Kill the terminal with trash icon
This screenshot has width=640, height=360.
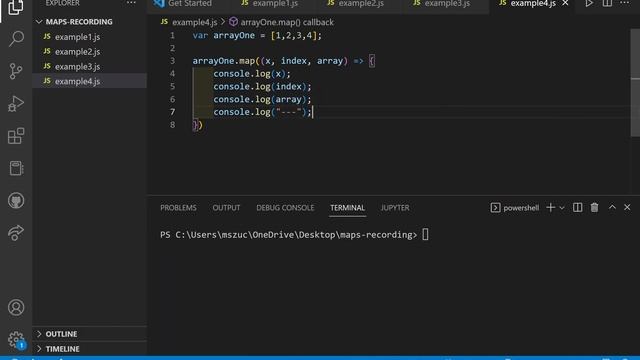pos(594,207)
